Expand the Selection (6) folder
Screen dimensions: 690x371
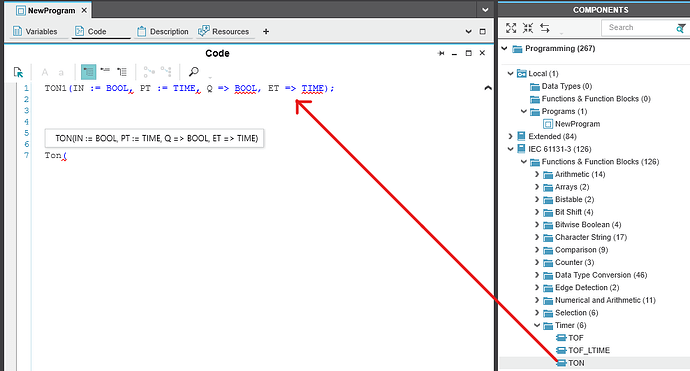(x=537, y=313)
